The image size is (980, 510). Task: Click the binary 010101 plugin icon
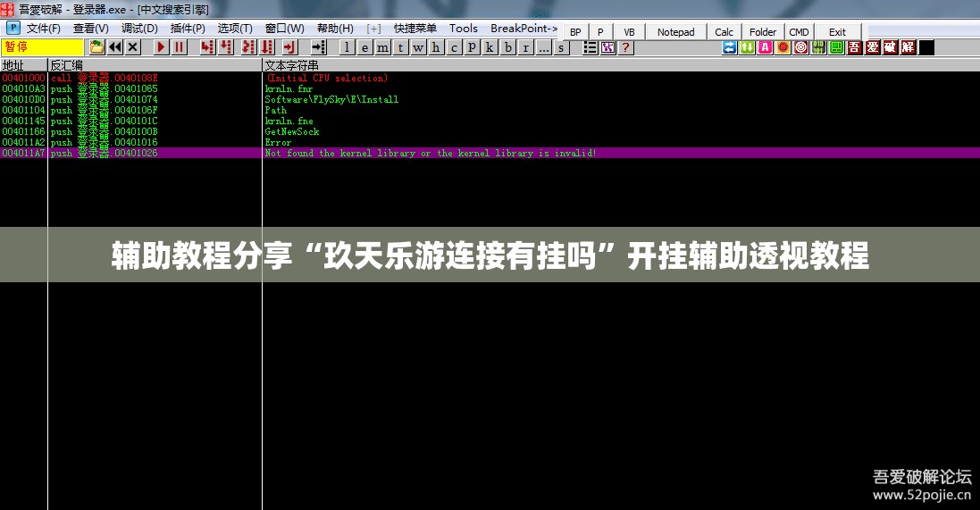click(818, 47)
